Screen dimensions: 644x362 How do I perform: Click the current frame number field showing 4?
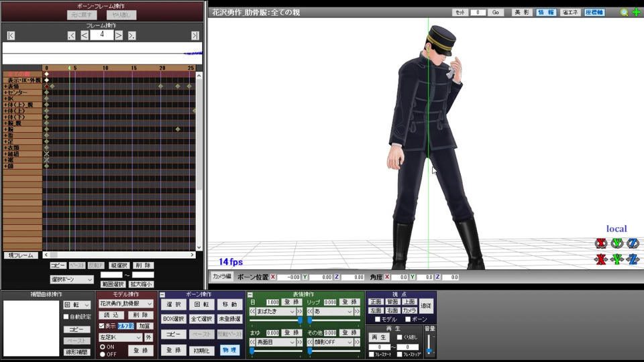[x=102, y=35]
